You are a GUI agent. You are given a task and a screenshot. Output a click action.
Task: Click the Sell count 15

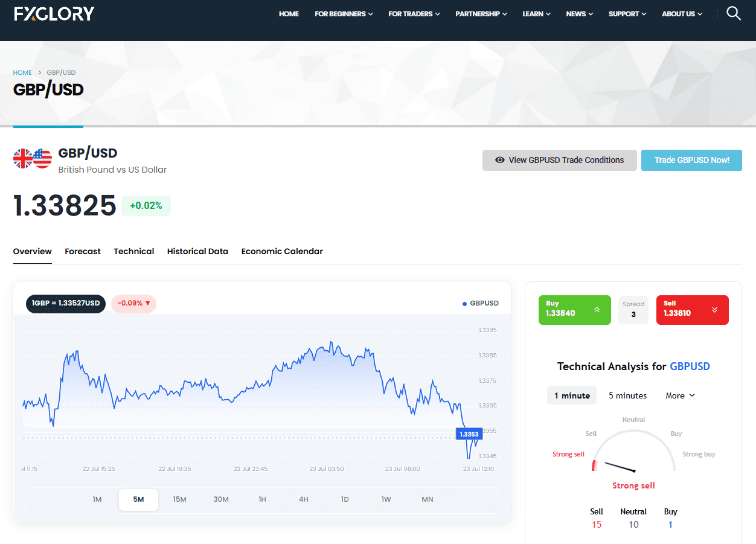tap(597, 525)
